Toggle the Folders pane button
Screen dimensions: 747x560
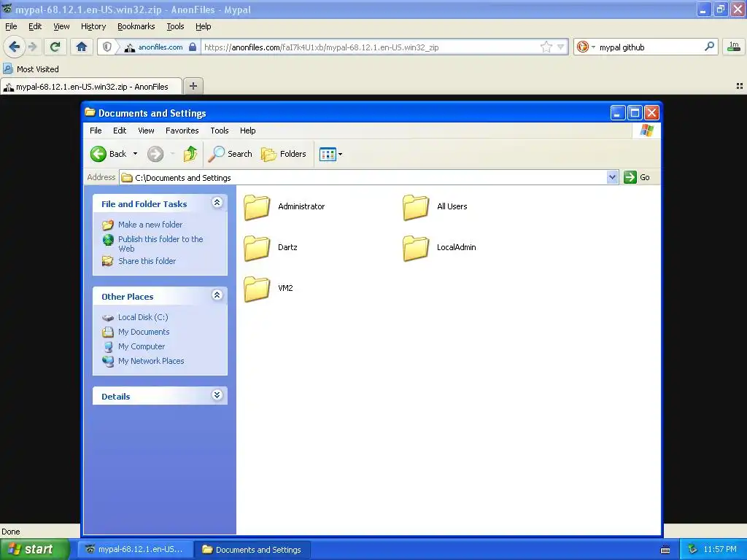pyautogui.click(x=284, y=154)
